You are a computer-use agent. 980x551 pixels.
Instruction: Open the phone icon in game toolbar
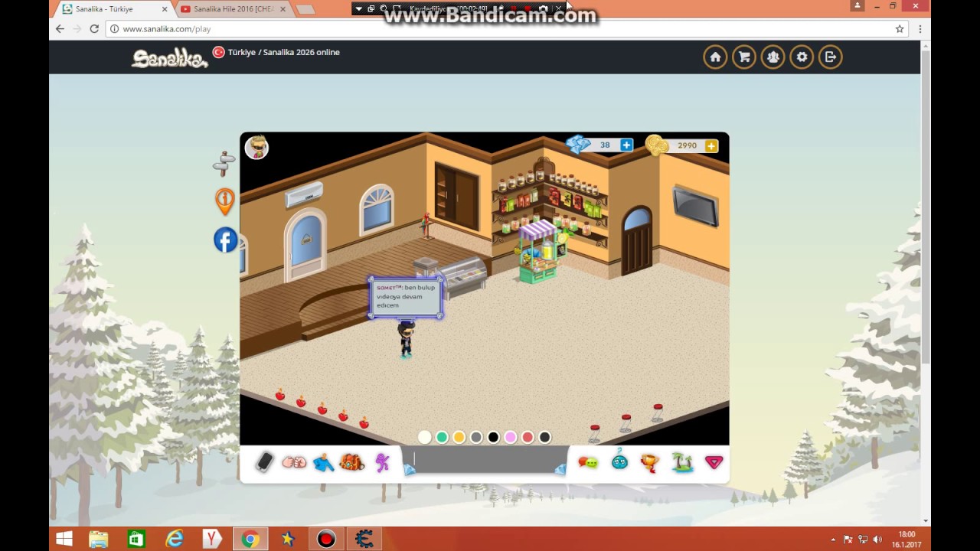coord(264,462)
